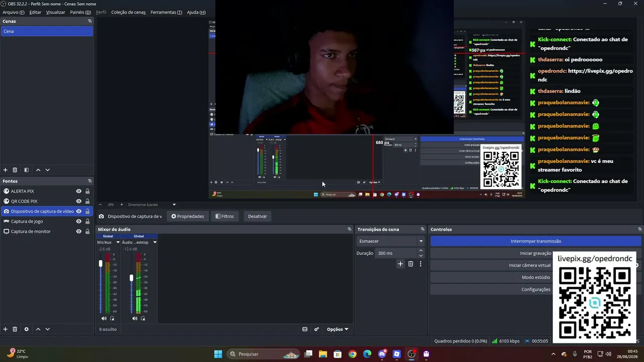Open the Ferramentas menu
Viewport: 644px width, 362px height.
[167, 12]
